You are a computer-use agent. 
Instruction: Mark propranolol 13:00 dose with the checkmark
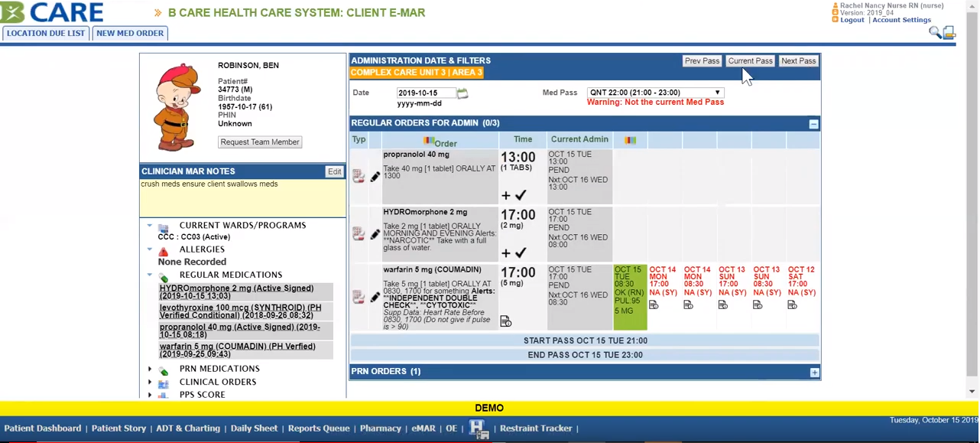[x=521, y=196]
